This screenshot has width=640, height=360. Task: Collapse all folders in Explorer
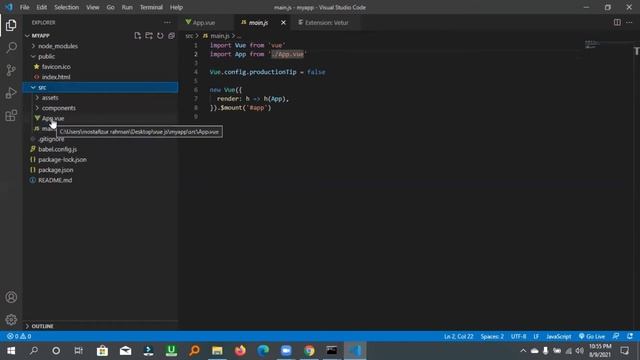coord(171,36)
